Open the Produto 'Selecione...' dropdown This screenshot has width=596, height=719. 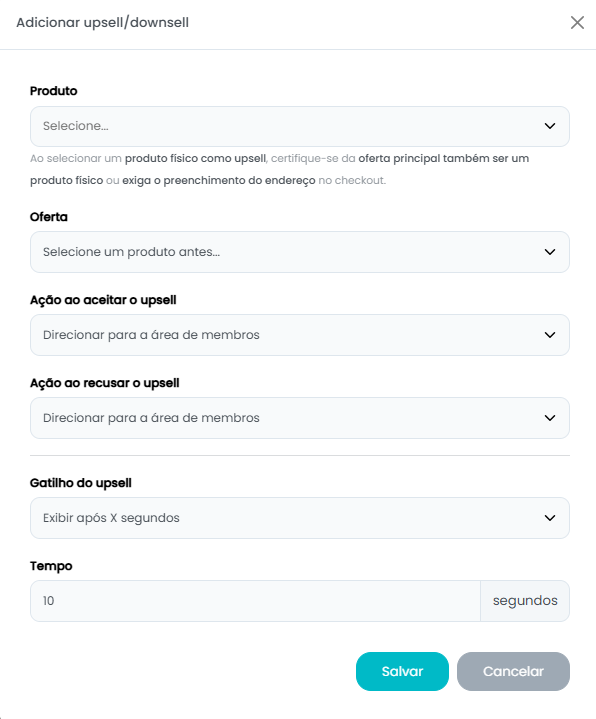click(x=300, y=127)
